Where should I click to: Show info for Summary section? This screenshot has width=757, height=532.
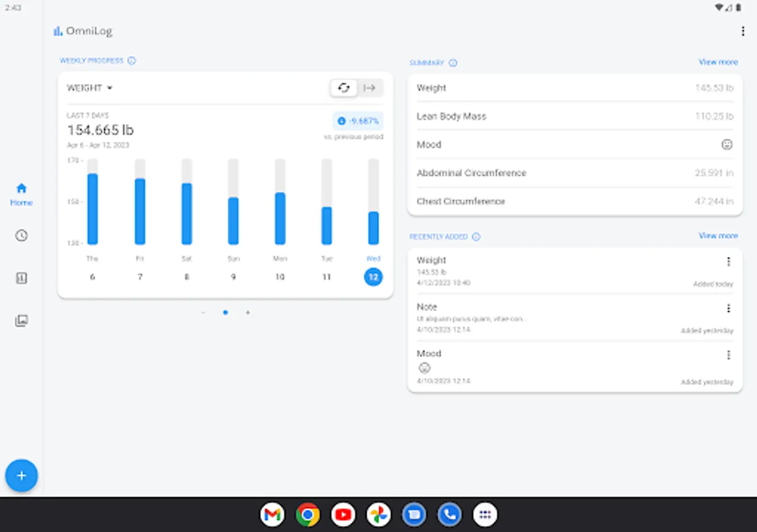(453, 63)
